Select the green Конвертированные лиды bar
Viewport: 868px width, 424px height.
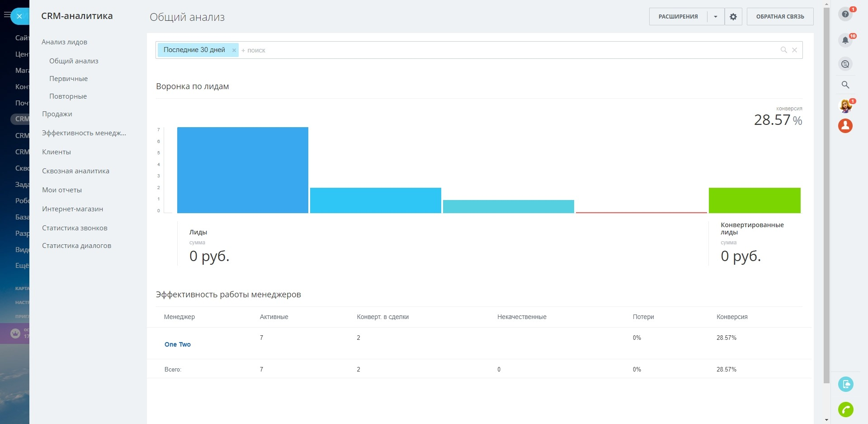point(755,200)
